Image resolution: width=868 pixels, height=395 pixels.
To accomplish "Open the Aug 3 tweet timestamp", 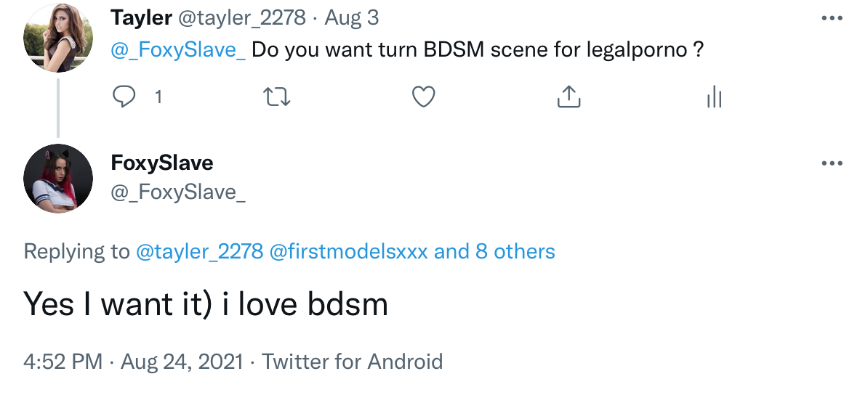I will [x=352, y=17].
